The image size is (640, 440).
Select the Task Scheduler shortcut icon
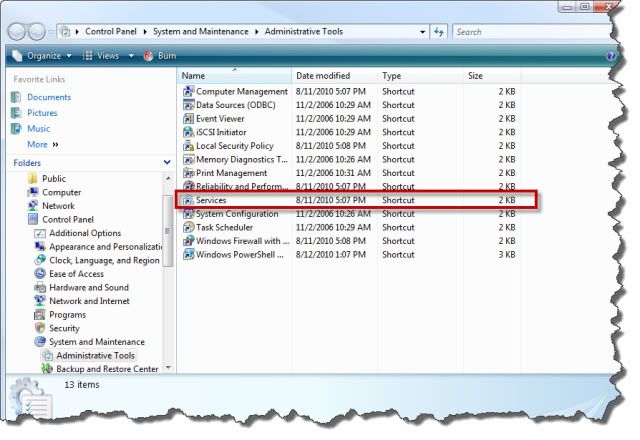point(188,227)
